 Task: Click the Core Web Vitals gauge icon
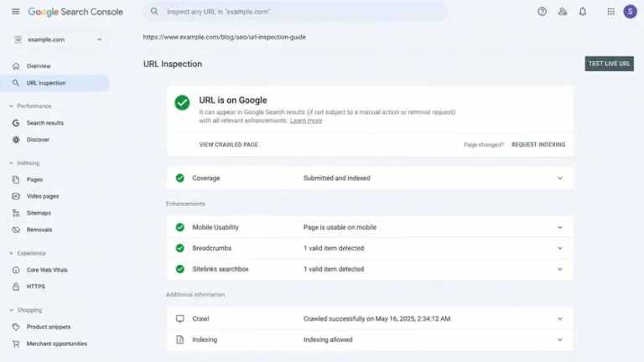click(x=16, y=270)
